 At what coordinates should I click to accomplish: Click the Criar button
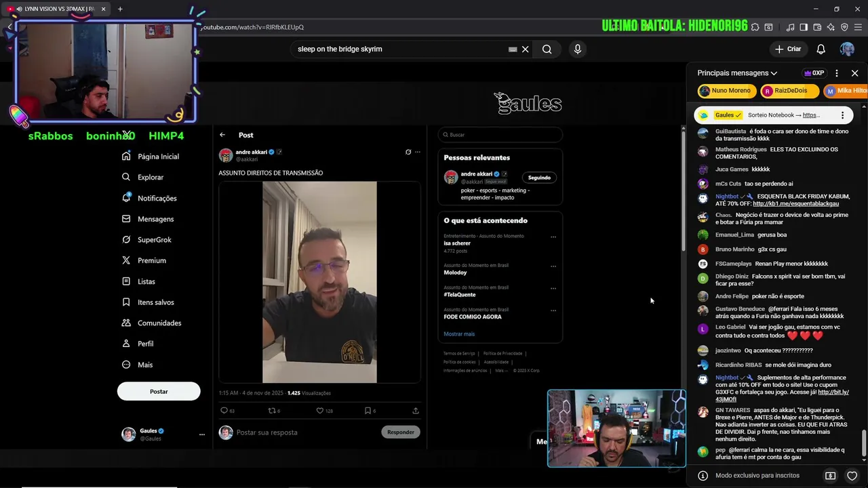(x=788, y=49)
